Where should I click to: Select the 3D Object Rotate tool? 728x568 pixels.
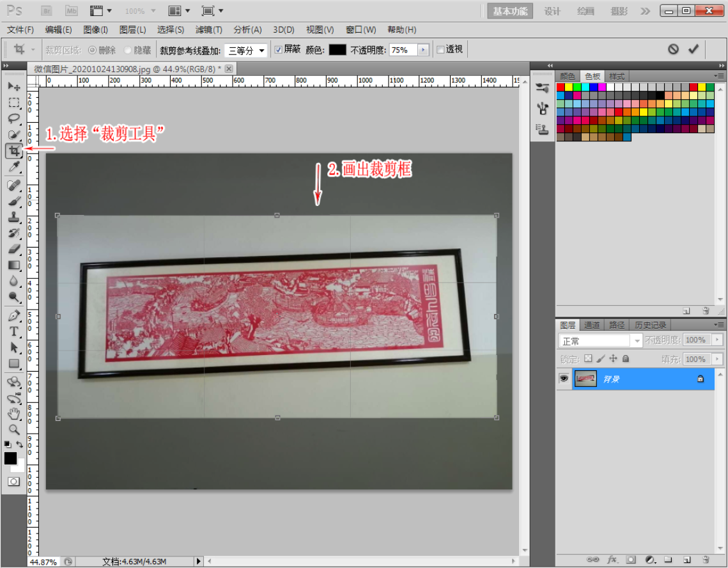[x=14, y=382]
